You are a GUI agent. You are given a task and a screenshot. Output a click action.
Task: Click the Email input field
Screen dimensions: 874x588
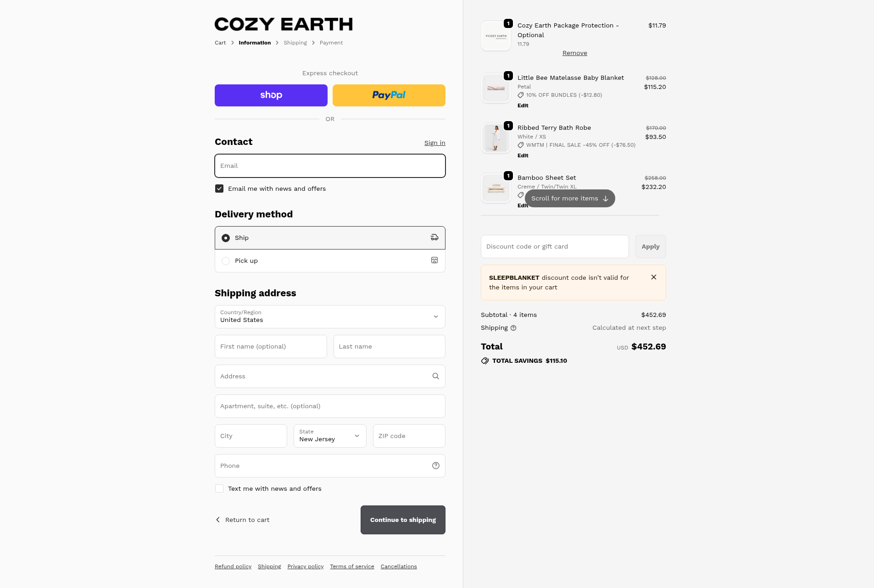pyautogui.click(x=329, y=166)
